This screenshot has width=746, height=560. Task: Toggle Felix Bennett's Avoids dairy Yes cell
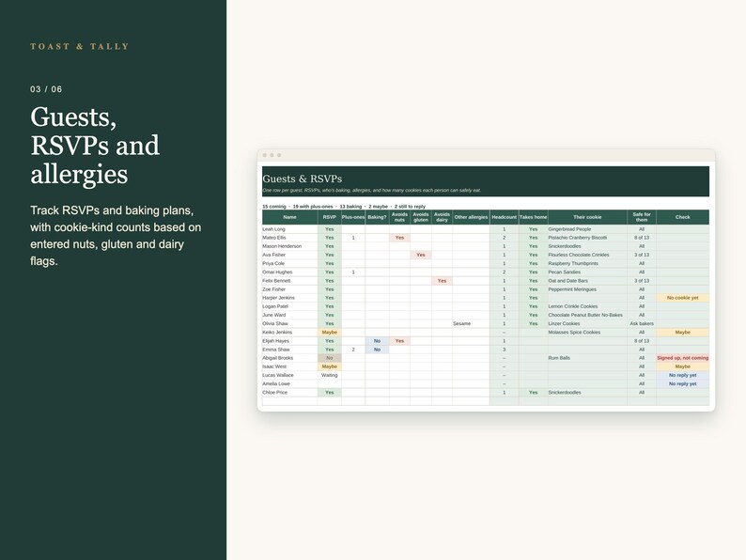pyautogui.click(x=442, y=281)
